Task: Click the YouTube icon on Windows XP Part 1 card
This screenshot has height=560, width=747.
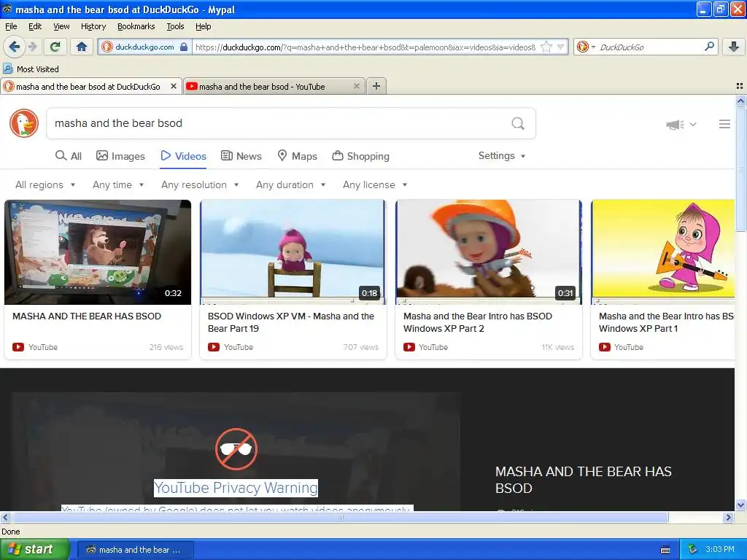Action: [x=605, y=347]
